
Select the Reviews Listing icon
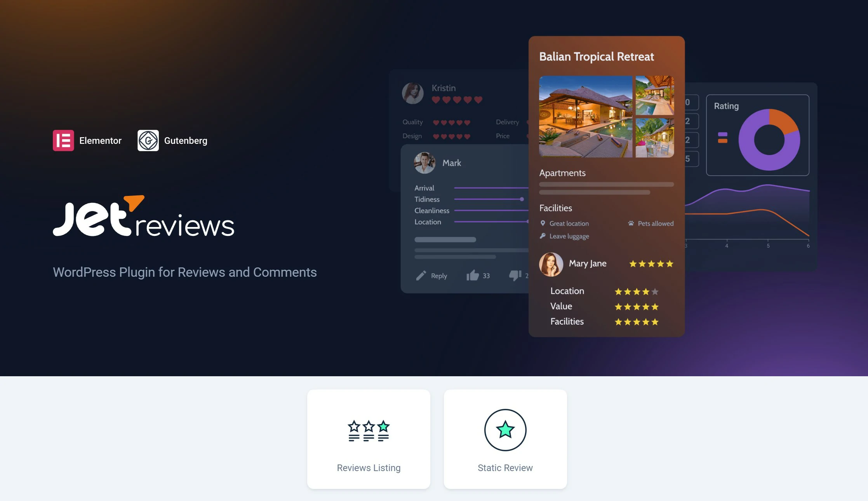(369, 430)
